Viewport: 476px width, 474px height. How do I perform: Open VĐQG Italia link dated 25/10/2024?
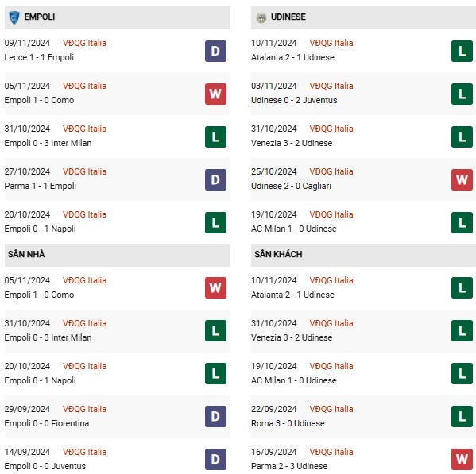point(331,171)
